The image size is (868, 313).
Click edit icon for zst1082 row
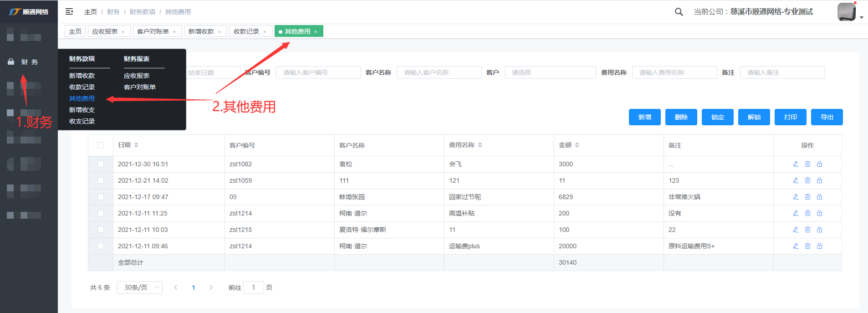[796, 164]
